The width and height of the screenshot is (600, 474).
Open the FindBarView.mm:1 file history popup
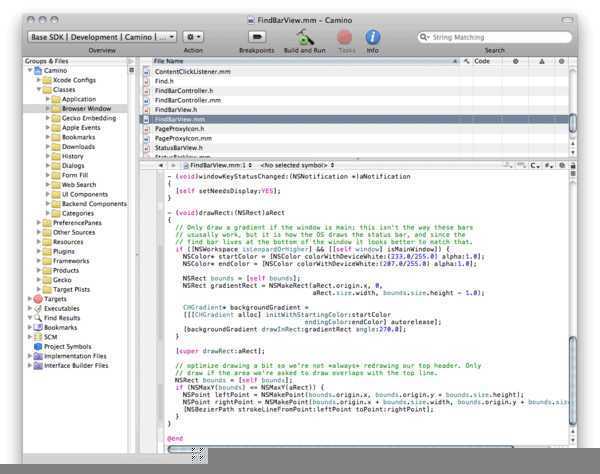pyautogui.click(x=218, y=165)
